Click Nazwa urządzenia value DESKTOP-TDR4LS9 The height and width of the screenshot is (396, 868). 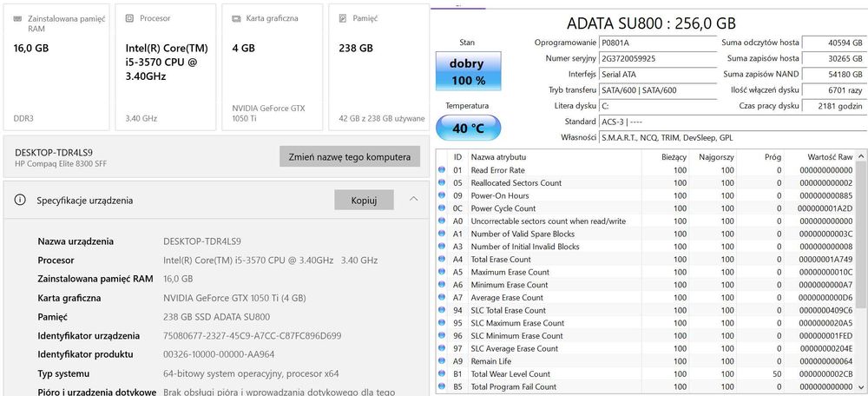tap(202, 241)
